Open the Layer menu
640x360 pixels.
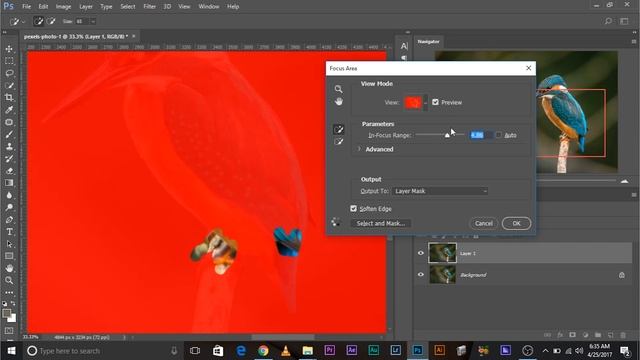[x=86, y=7]
